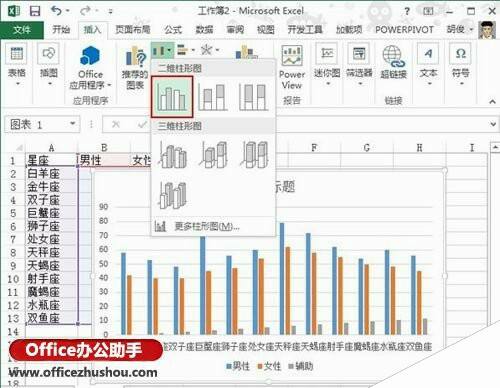Open the 迷你图 sparklines dropdown
Image resolution: width=500 pixels, height=388 pixels.
coord(327,64)
